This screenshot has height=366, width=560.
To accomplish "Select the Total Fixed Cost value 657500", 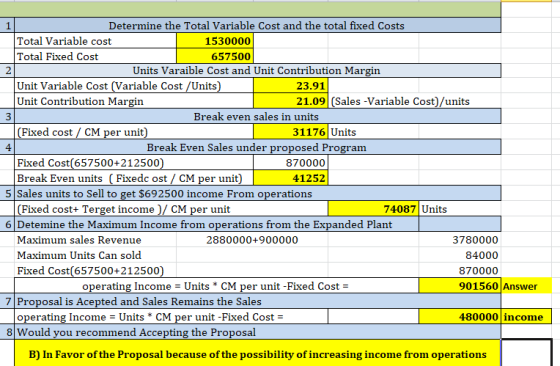I will [215, 56].
